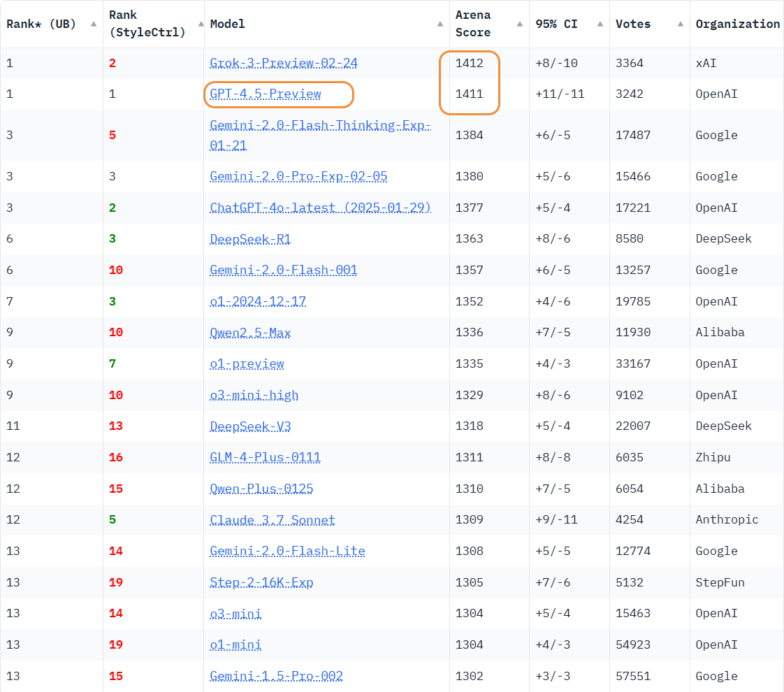Sort by 95% CI column arrow
Screen dimensions: 784x692
tap(600, 24)
